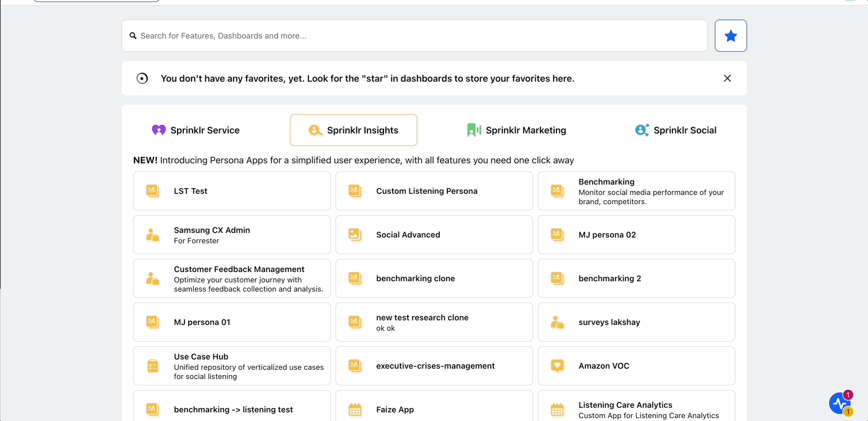This screenshot has width=868, height=421.
Task: Click the 'surveys lakshay' label
Action: click(x=609, y=322)
